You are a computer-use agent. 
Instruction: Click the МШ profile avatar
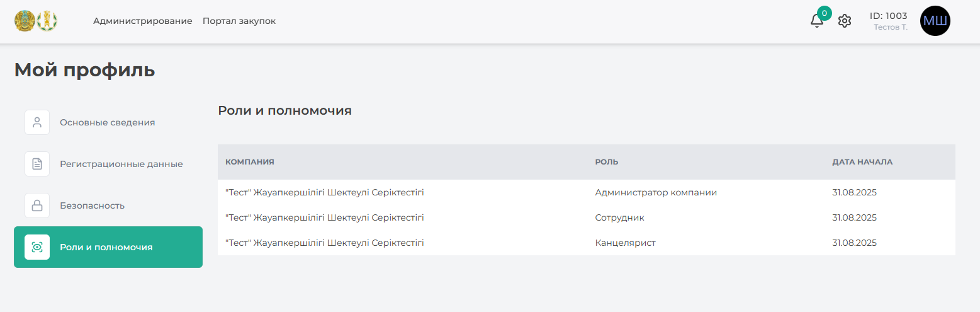coord(935,21)
